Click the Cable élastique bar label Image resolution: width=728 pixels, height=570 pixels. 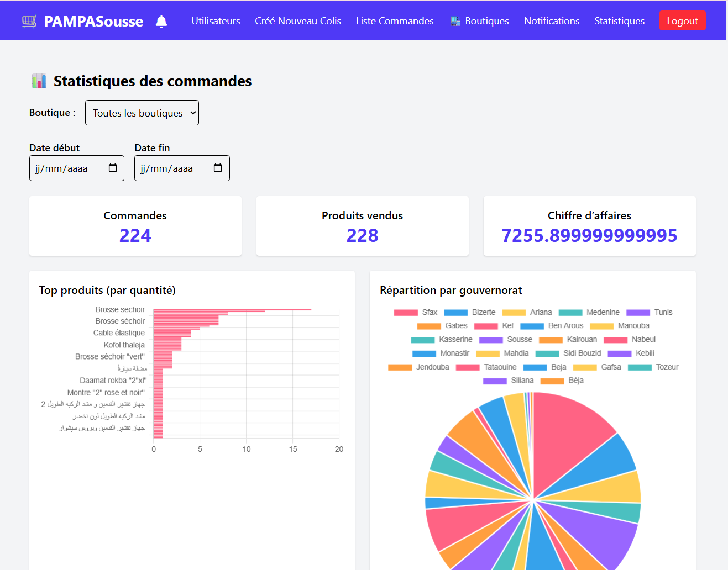coord(119,333)
